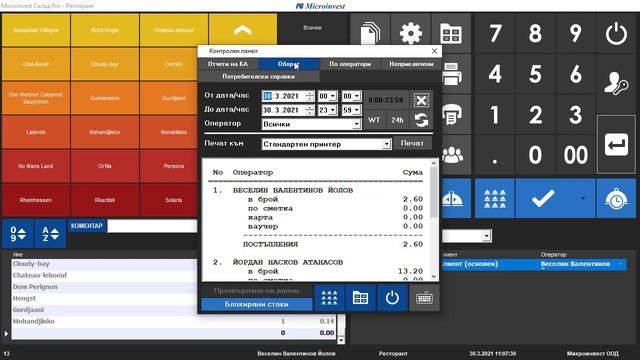Tap keypad double zero 00
The image size is (640, 360).
(x=576, y=155)
